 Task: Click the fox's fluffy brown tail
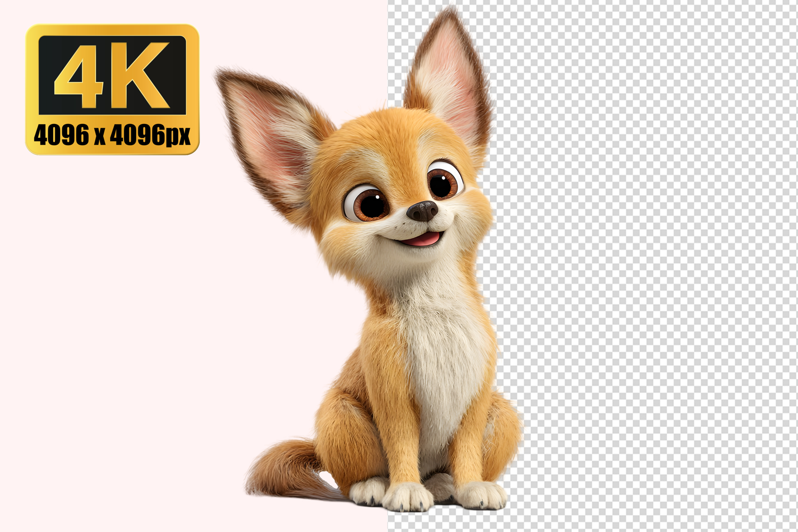click(282, 468)
